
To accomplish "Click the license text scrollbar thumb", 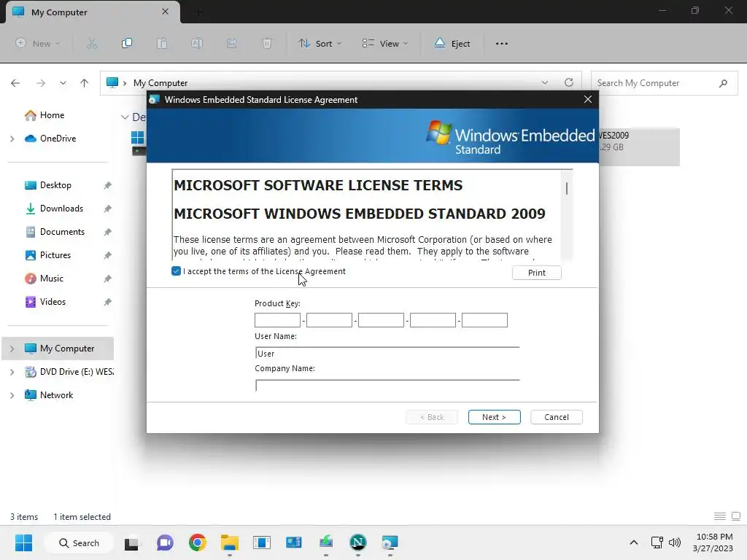I will pos(566,189).
